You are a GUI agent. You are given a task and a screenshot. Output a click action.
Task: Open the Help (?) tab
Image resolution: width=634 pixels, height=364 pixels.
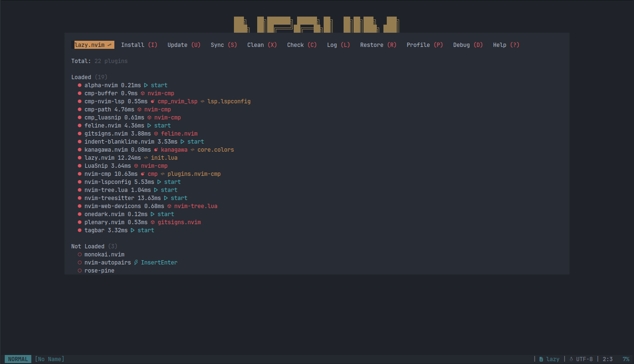tap(506, 45)
